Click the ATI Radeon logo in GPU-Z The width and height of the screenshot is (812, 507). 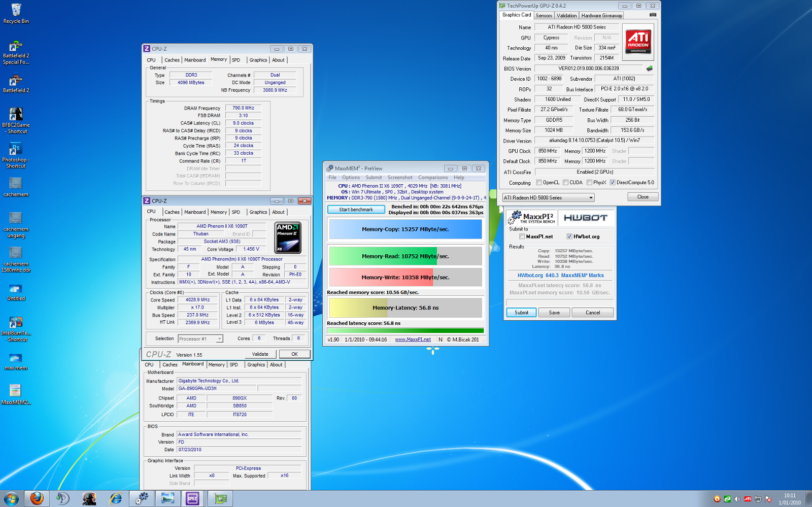(x=638, y=42)
